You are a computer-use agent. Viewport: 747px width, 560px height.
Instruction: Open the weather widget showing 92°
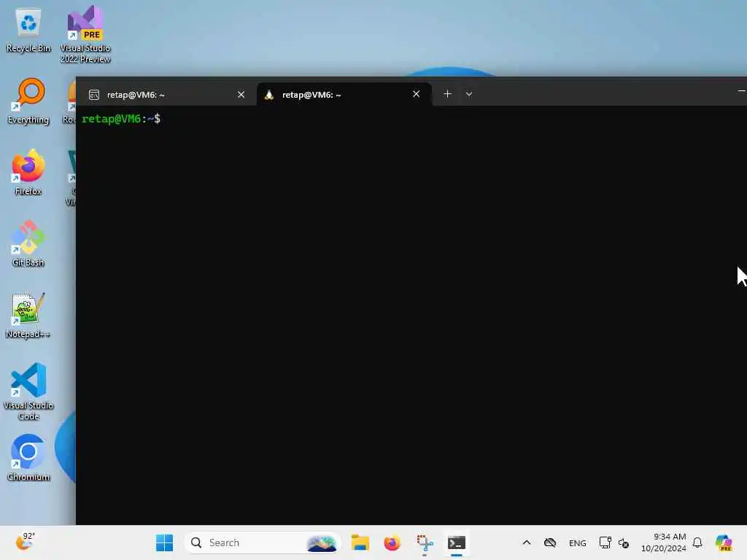click(x=26, y=542)
